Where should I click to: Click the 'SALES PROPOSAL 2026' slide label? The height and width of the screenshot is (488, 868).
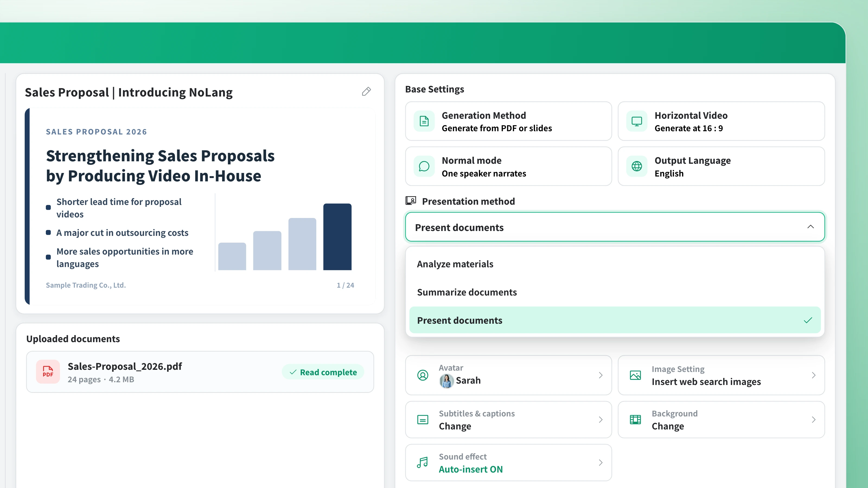pyautogui.click(x=96, y=132)
